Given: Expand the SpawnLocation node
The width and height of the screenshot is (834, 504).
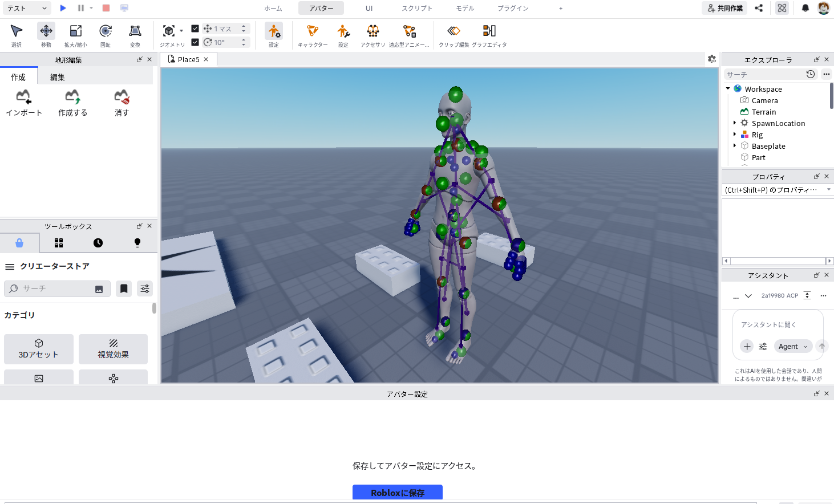Looking at the screenshot, I should click(x=735, y=123).
